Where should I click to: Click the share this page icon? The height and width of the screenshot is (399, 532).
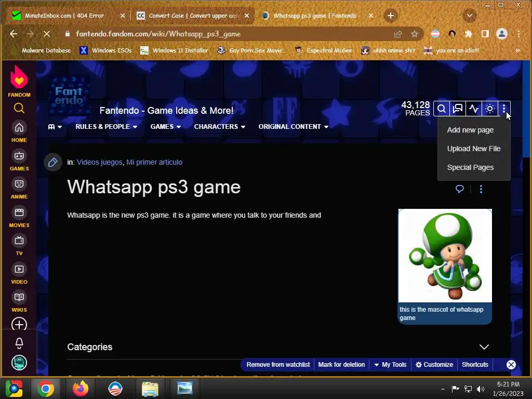coord(397,34)
